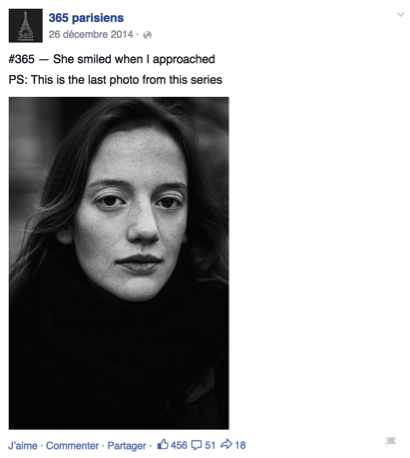Screen dimensions: 410x458
Task: Click the post caption line "She smiled when I approached"
Action: coord(134,59)
